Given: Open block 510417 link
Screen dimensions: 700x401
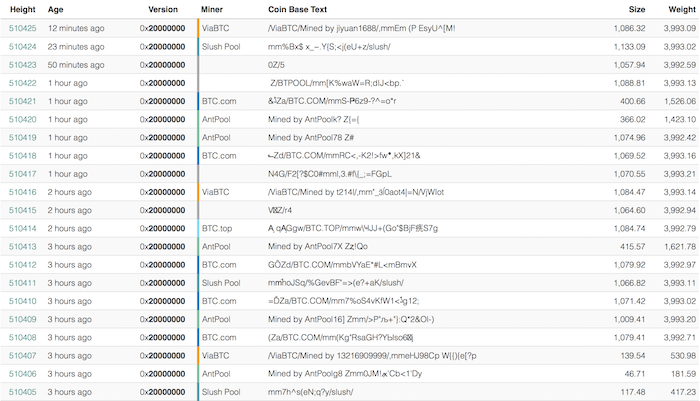Looking at the screenshot, I should [22, 174].
